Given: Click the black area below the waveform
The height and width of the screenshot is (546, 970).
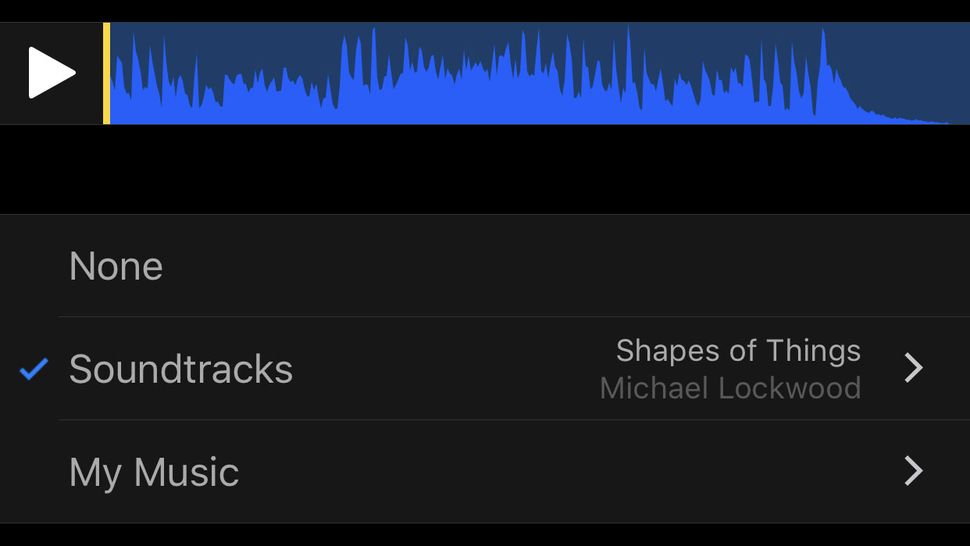Looking at the screenshot, I should 485,168.
